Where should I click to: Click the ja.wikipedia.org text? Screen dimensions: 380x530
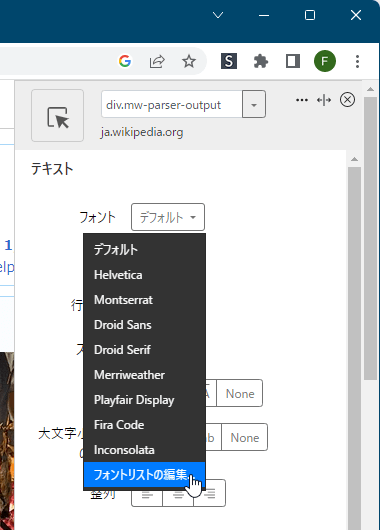point(142,132)
